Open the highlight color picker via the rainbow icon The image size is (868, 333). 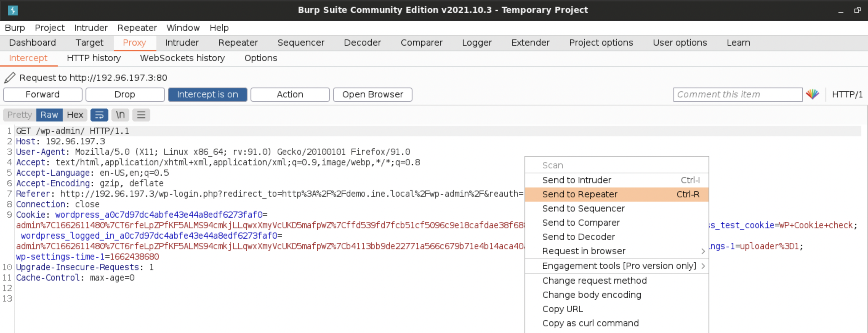click(813, 94)
